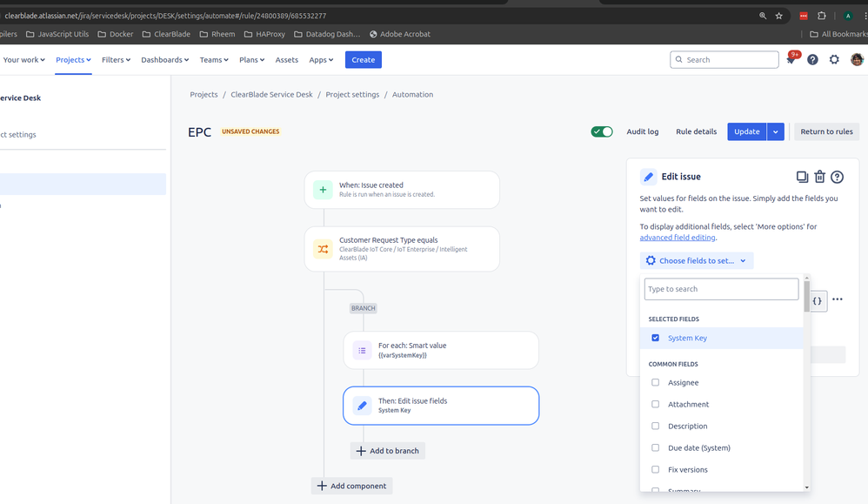The width and height of the screenshot is (868, 504).
Task: Click the Return to rules button
Action: (x=826, y=131)
